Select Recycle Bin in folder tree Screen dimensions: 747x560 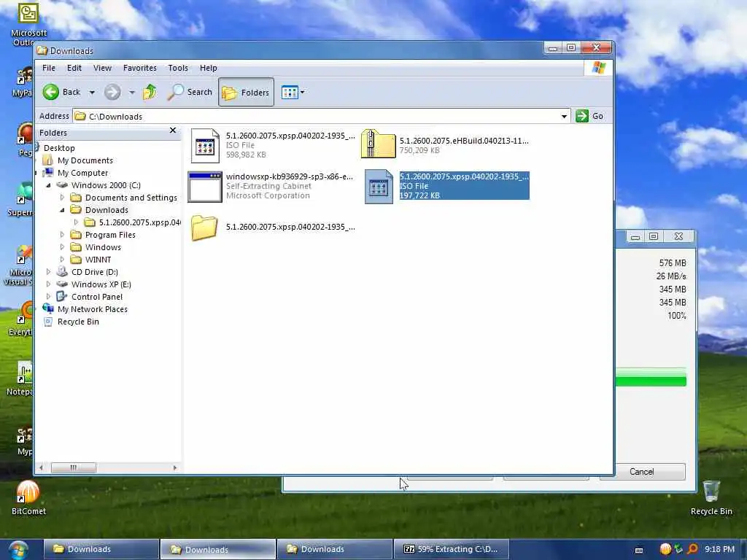pos(78,322)
